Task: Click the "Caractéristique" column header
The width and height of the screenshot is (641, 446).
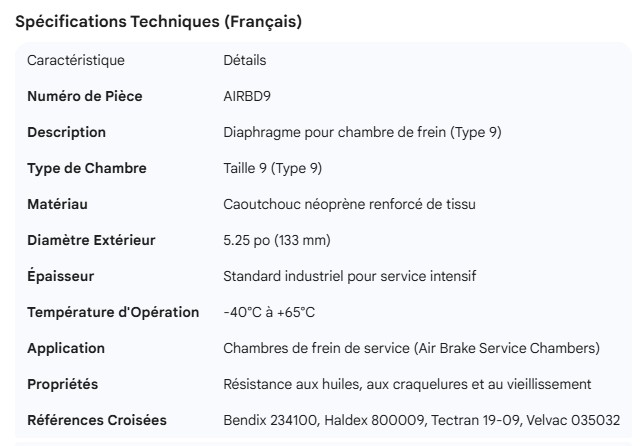Action: (x=76, y=60)
